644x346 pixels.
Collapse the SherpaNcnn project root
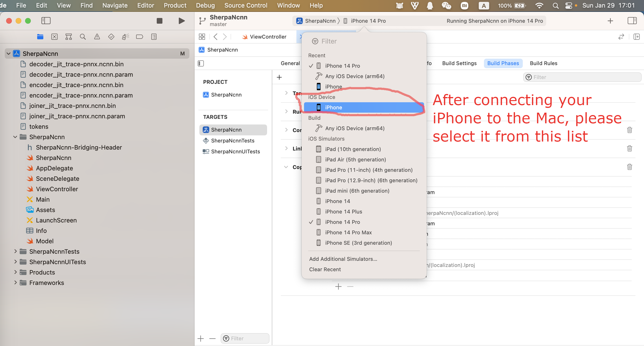[9, 54]
